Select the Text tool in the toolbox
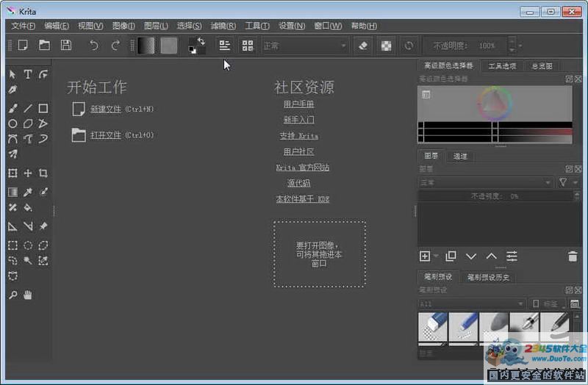 28,74
